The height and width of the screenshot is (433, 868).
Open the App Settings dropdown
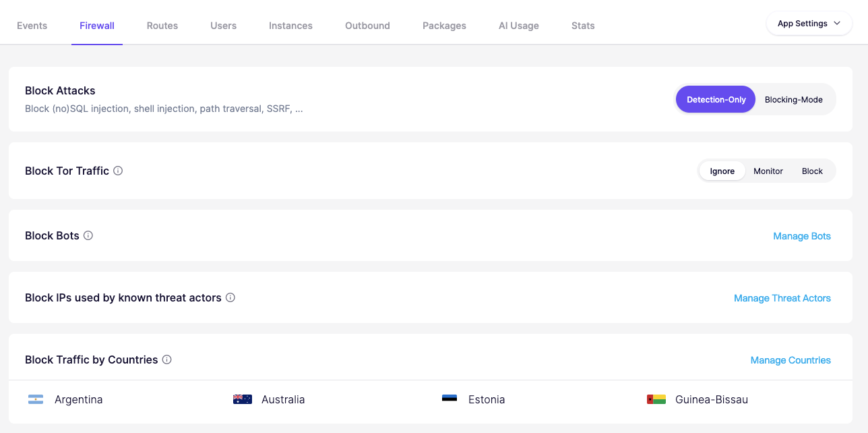tap(809, 23)
